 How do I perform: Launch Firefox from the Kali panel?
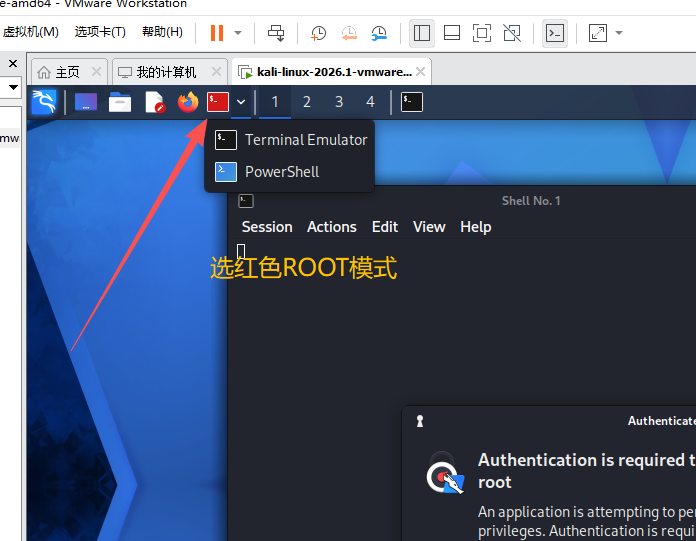[188, 102]
